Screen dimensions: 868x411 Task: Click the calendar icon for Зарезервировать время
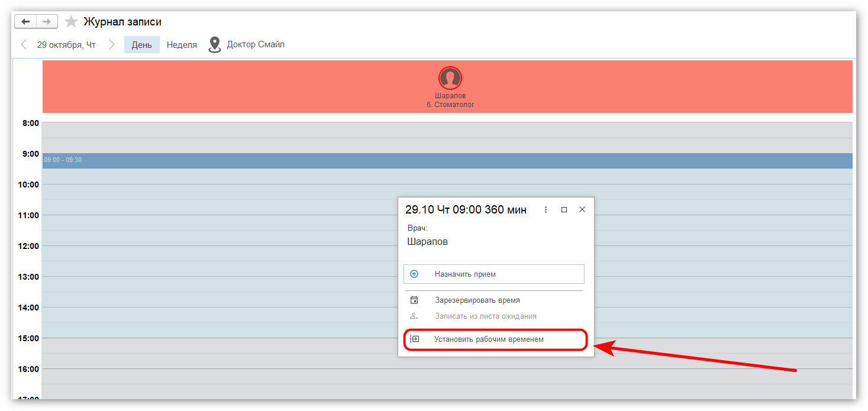[414, 300]
